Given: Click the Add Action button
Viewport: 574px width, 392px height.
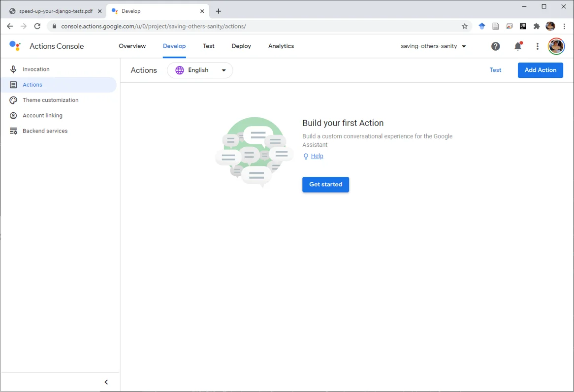Looking at the screenshot, I should tap(541, 70).
